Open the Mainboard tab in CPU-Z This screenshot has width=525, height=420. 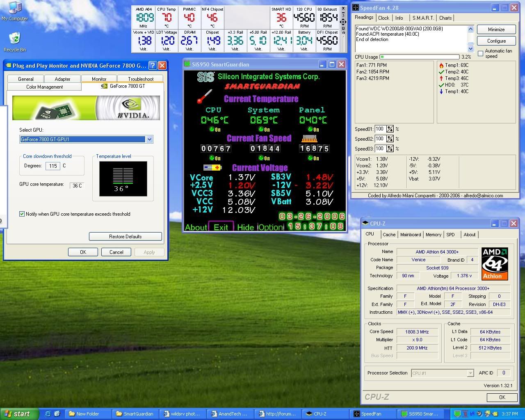pos(411,235)
